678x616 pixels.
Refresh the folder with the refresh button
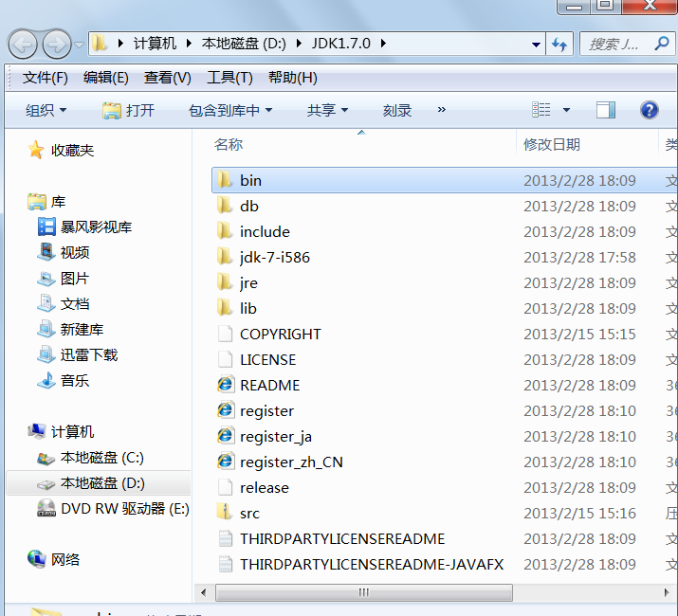coord(559,45)
